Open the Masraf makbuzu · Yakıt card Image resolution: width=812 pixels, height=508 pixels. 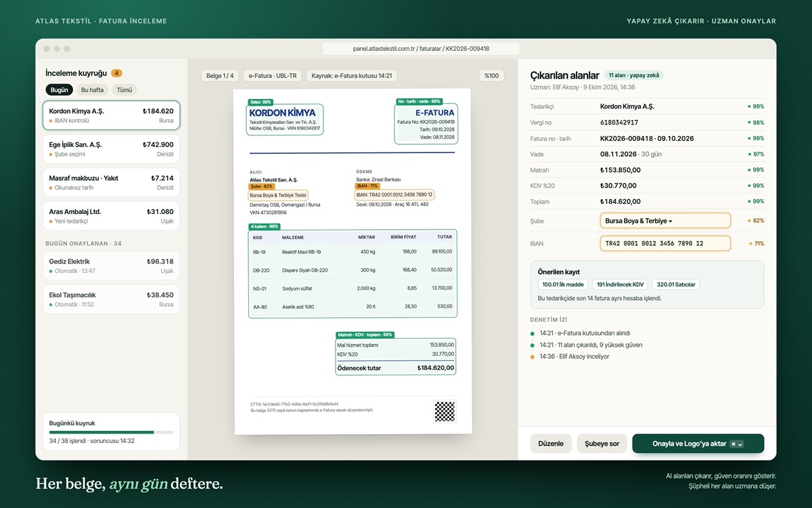coord(111,183)
